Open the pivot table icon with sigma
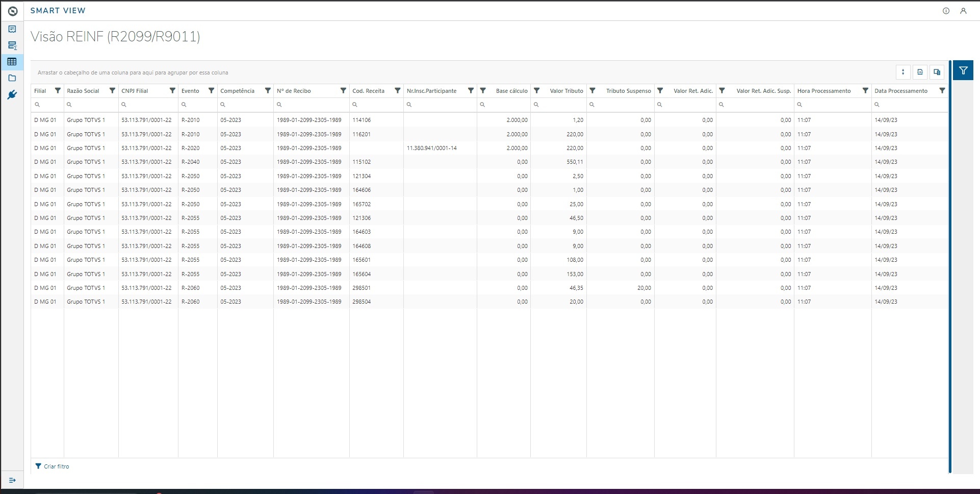The height and width of the screenshot is (494, 980). click(x=12, y=45)
